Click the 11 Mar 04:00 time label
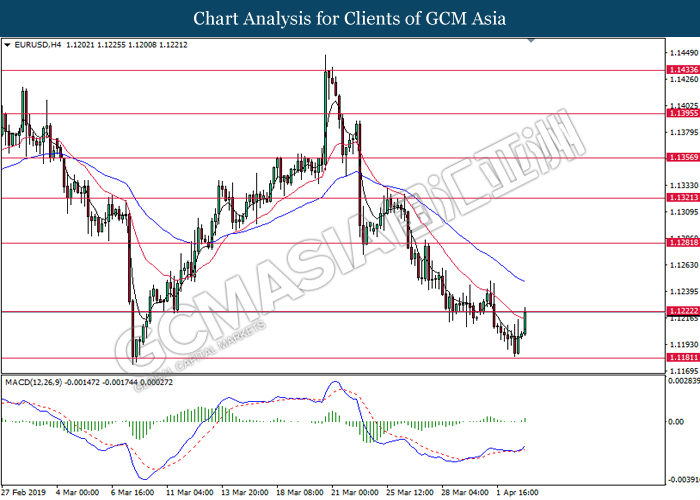Viewport: 700px width, 500px height. pyautogui.click(x=189, y=492)
